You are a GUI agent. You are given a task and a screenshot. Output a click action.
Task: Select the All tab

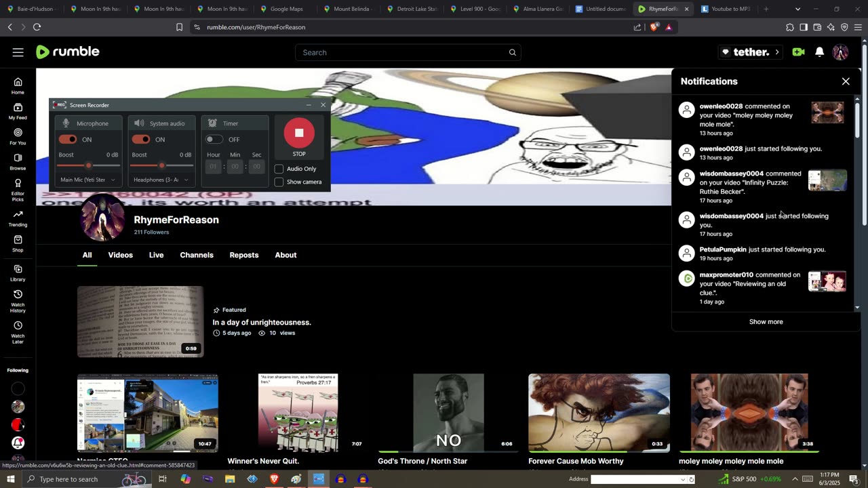tap(87, 255)
